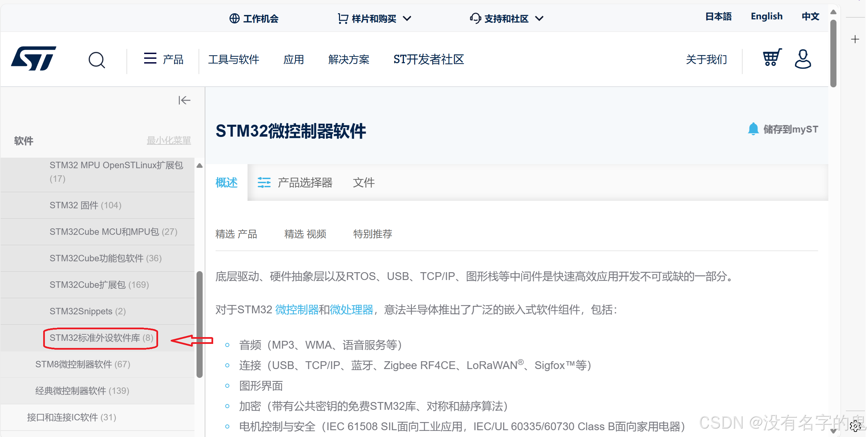
Task: Click the sidebar menu scrollbar thumb
Action: point(200,324)
